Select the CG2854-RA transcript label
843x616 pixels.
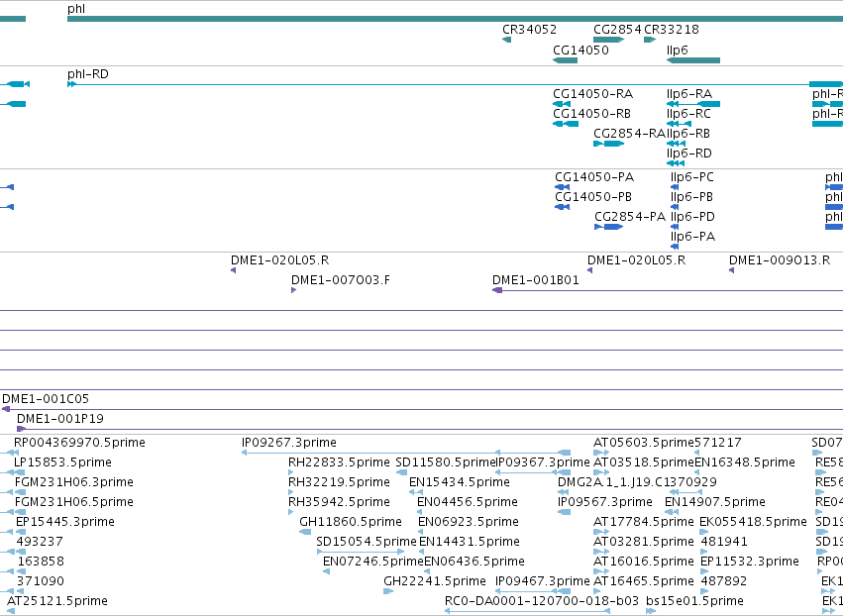[x=630, y=134]
